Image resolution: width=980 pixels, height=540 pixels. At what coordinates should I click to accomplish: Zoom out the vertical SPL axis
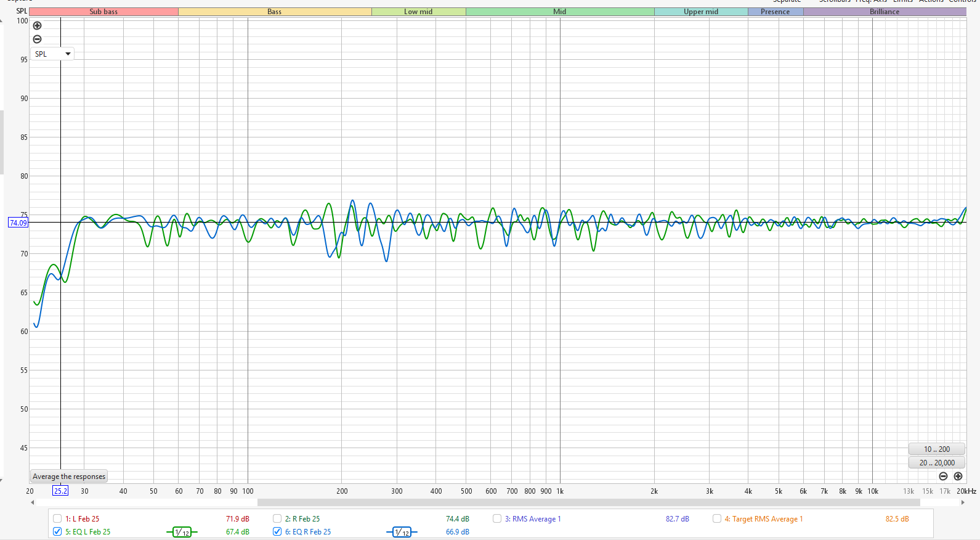click(38, 39)
